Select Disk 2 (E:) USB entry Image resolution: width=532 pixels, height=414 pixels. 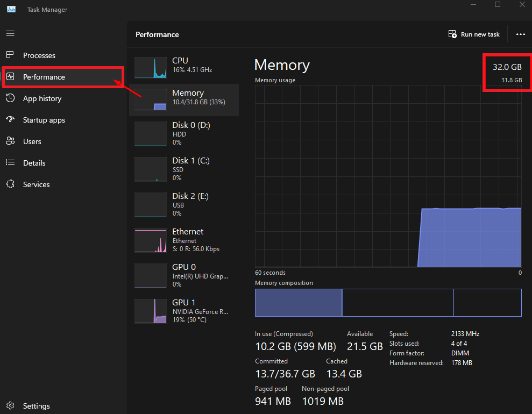click(184, 204)
